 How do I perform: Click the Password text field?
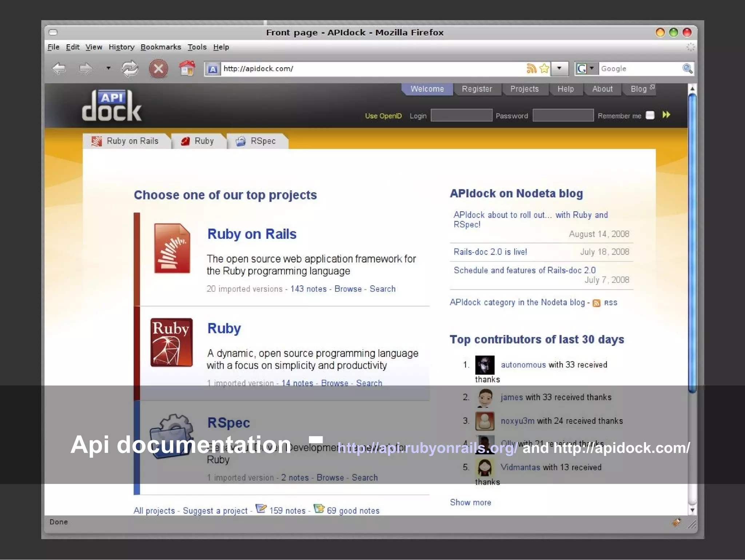(x=563, y=115)
